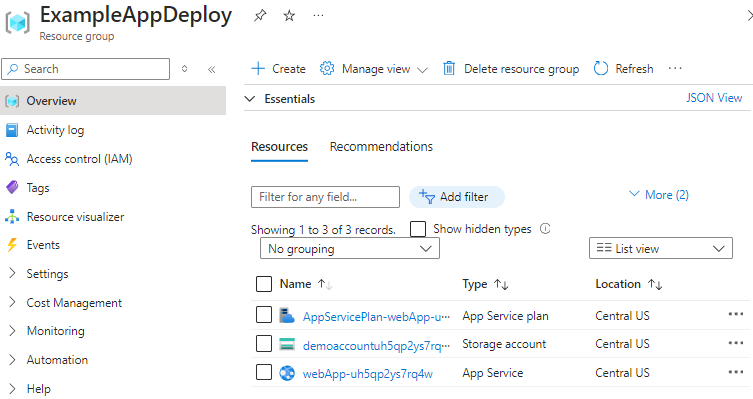Select the demoaccount storage row checkbox
Screen dimensions: 753x399
click(264, 344)
